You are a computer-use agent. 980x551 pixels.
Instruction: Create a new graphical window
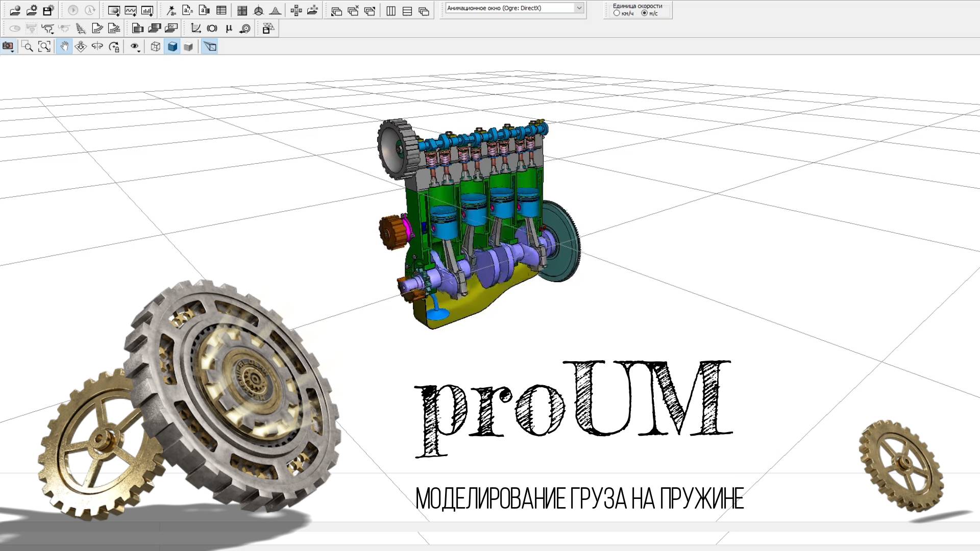(131, 9)
